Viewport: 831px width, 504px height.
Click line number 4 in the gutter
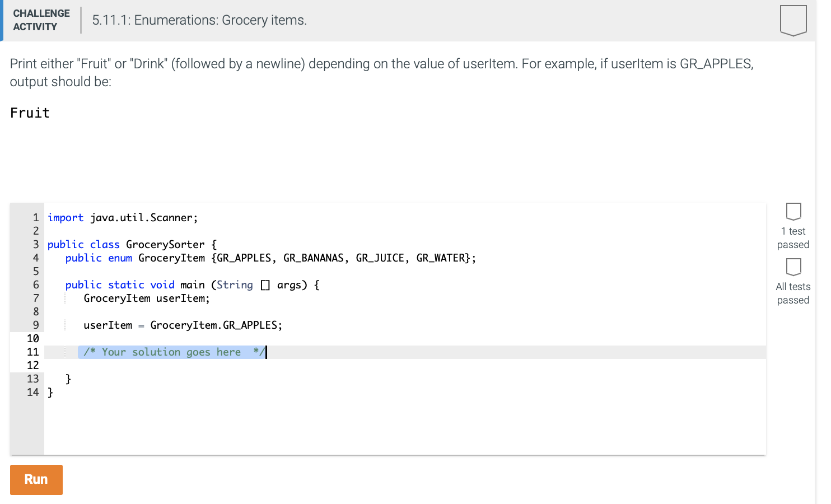pos(36,258)
